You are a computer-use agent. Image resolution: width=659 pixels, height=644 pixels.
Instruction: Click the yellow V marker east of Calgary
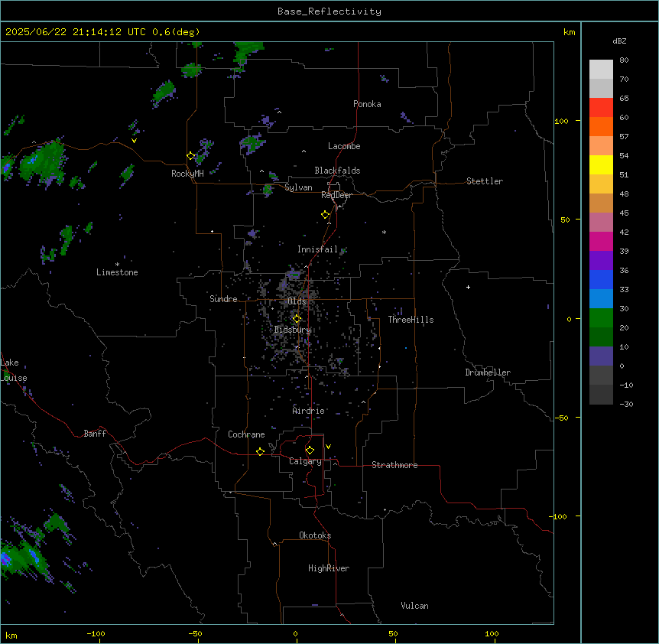(328, 447)
